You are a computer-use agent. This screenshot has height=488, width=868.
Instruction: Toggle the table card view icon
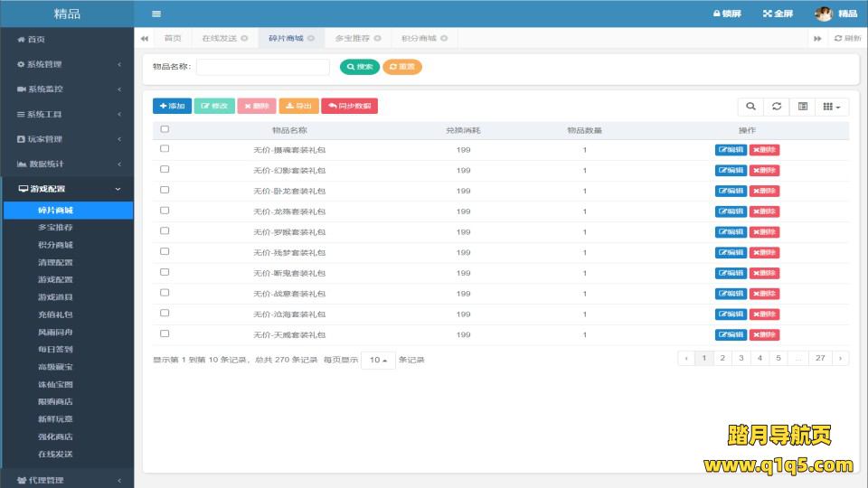802,107
